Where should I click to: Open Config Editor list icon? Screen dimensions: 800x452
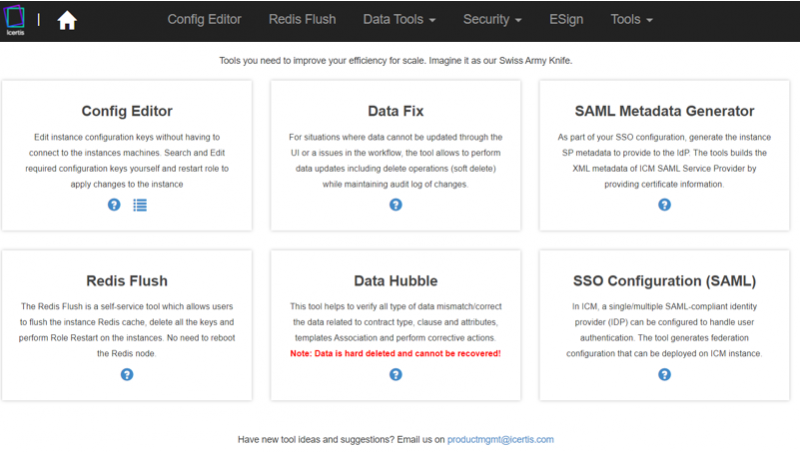coord(140,205)
